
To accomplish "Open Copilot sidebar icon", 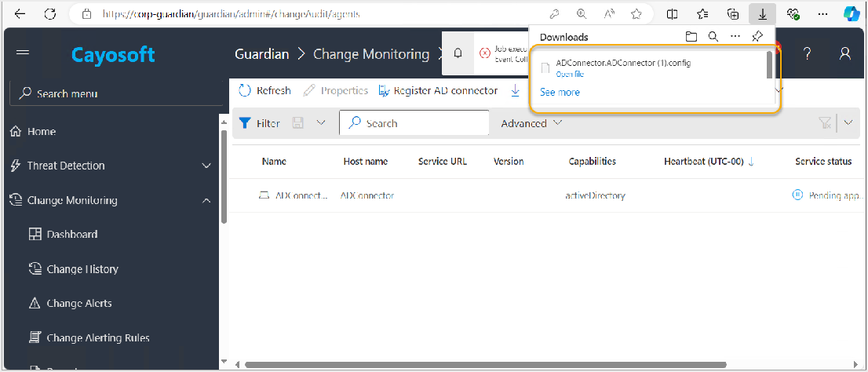I will [851, 14].
